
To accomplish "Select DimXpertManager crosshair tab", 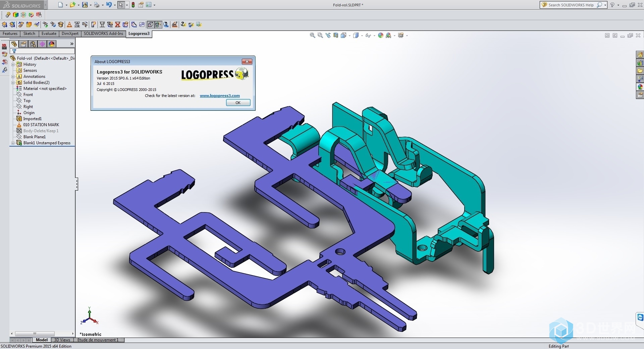I will tap(42, 44).
